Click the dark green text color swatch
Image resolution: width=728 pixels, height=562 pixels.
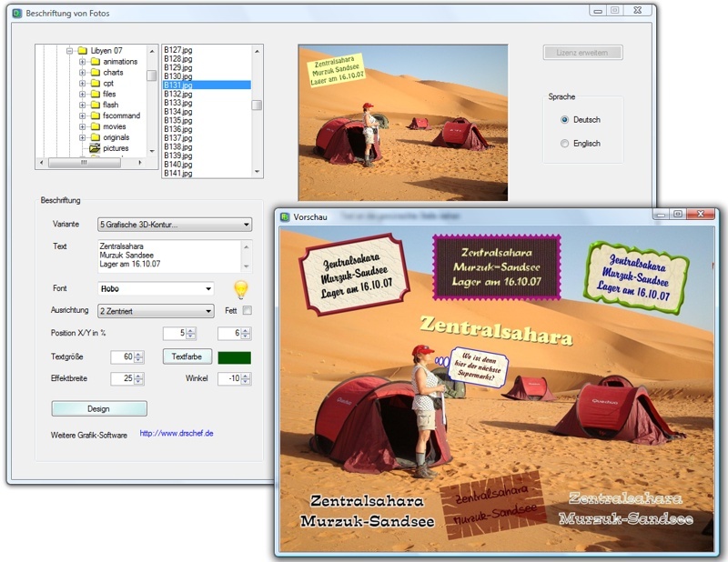pos(234,357)
